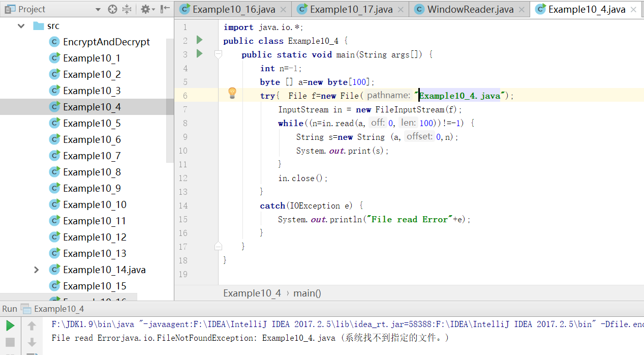Click the Project panel title icon
Image resolution: width=644 pixels, height=355 pixels.
click(10, 9)
